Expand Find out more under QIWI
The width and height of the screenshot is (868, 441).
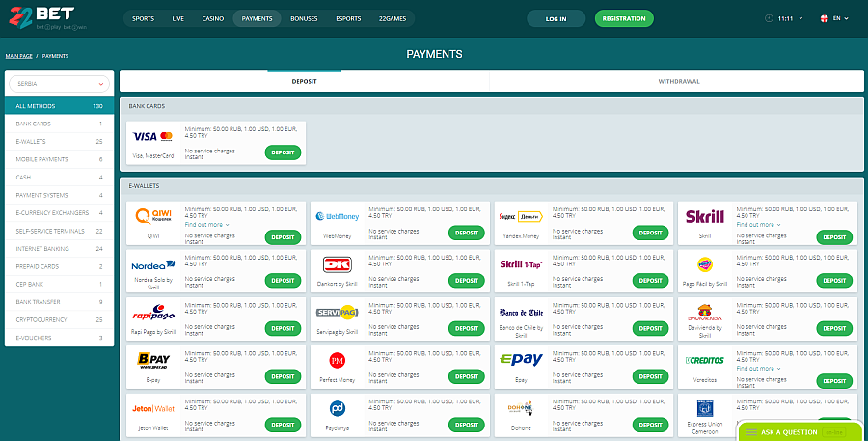pyautogui.click(x=206, y=225)
